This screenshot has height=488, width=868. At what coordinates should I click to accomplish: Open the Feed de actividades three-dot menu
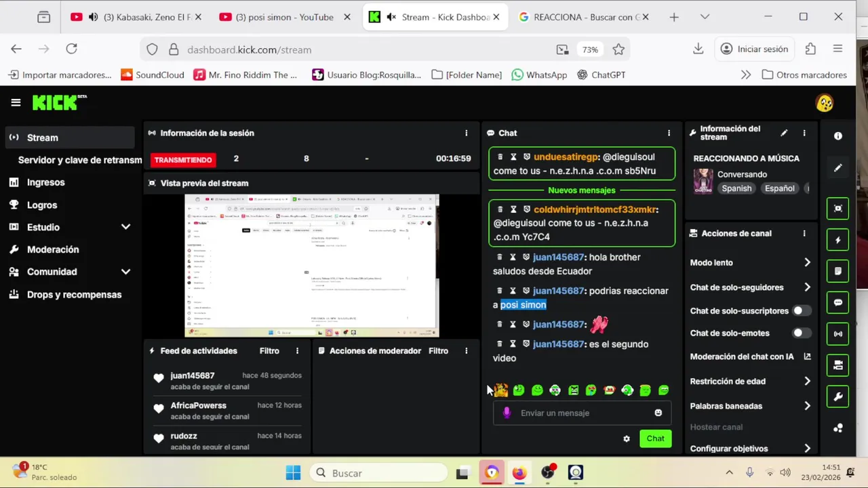point(297,350)
